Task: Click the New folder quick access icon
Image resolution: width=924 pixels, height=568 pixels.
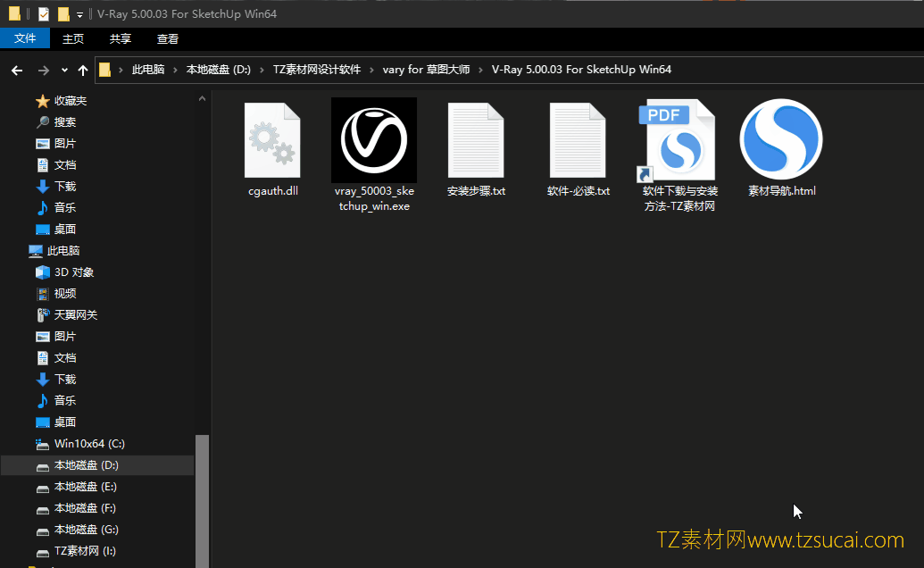Action: 63,14
